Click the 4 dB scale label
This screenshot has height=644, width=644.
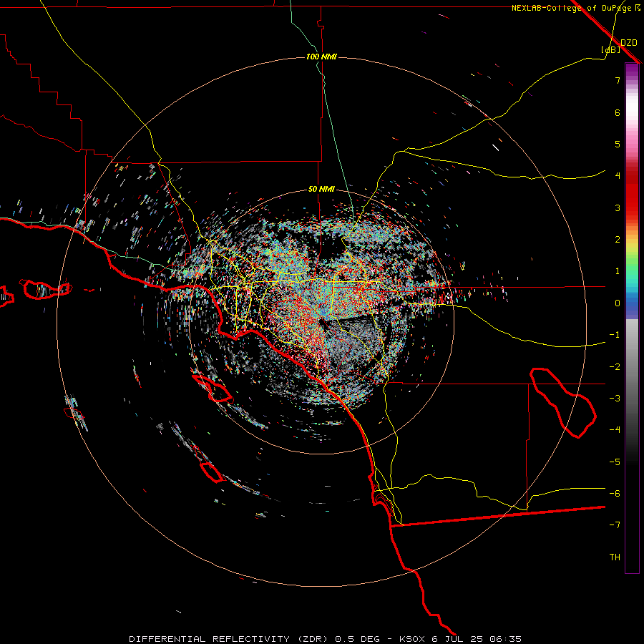pyautogui.click(x=618, y=176)
